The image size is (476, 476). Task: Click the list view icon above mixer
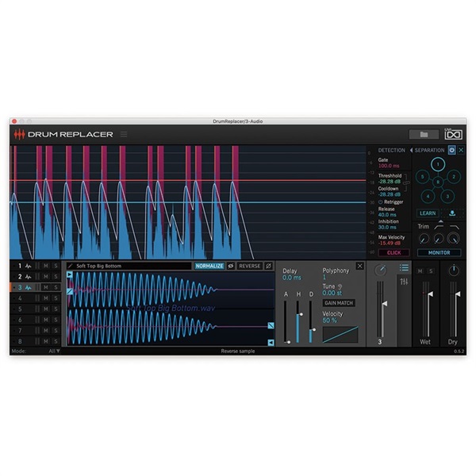click(404, 267)
